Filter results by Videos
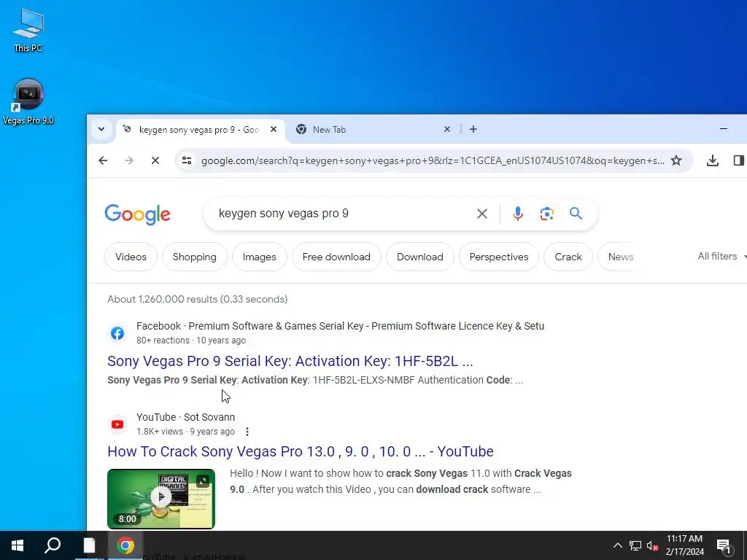This screenshot has width=747, height=560. point(131,257)
